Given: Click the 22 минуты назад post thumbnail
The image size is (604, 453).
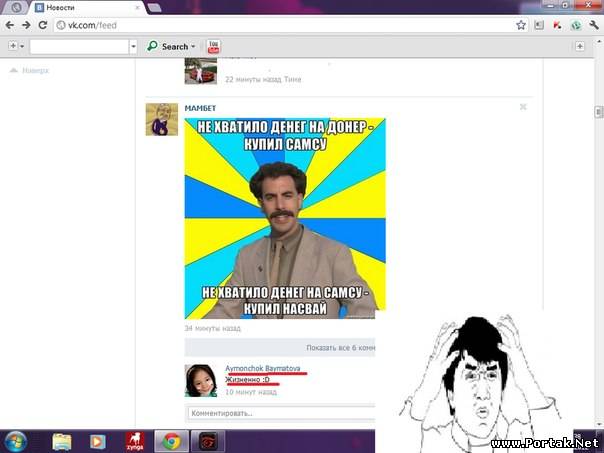Looking at the screenshot, I should (201, 71).
